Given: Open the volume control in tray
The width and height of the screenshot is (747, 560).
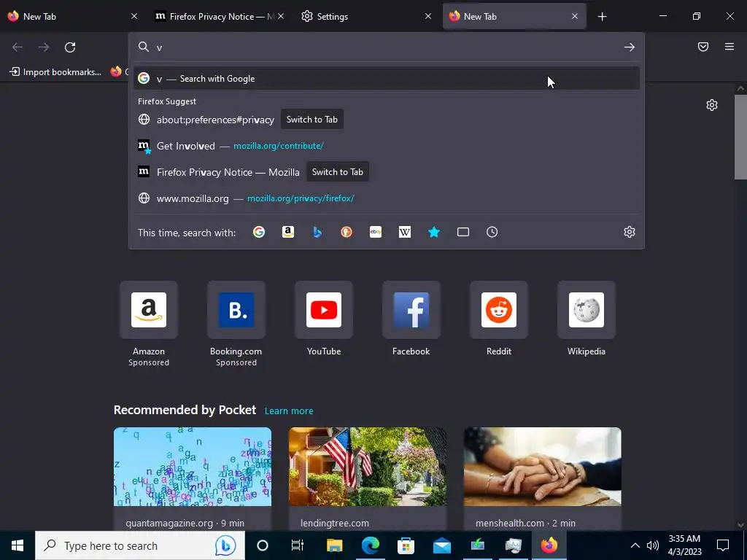Looking at the screenshot, I should 653,545.
